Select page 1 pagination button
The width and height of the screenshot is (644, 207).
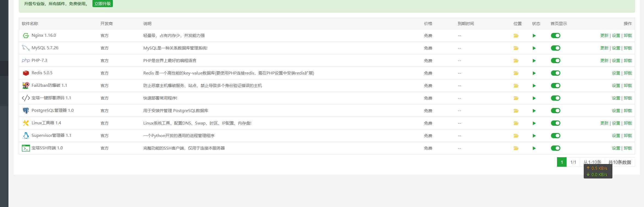[562, 162]
